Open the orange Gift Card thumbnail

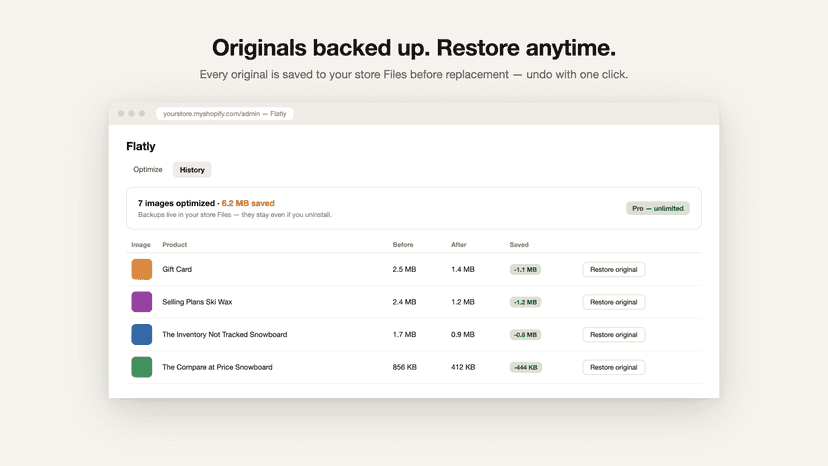[x=142, y=269]
